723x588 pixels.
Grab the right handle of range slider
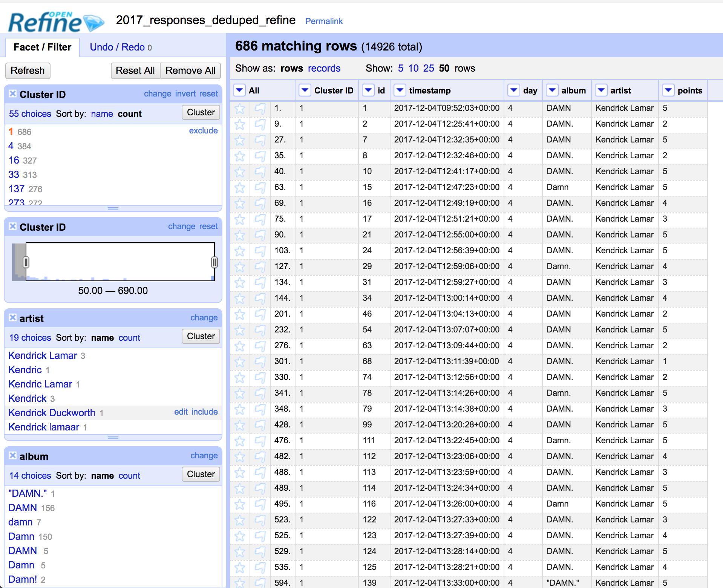(214, 262)
